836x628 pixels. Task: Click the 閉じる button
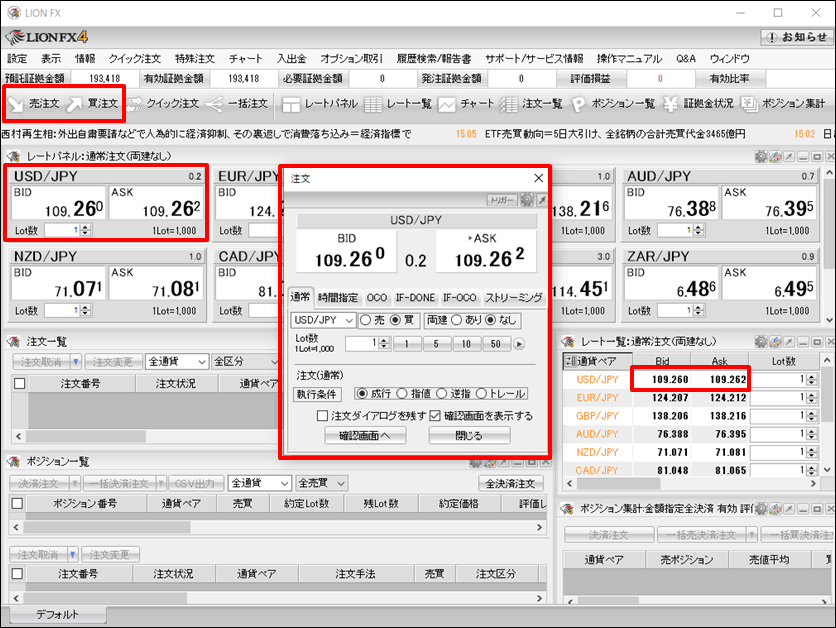469,436
